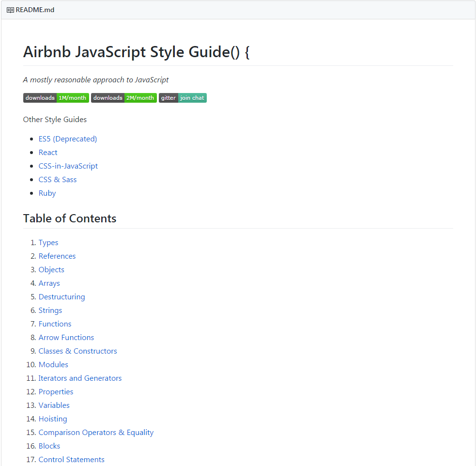Click the README.md book icon

pos(10,10)
